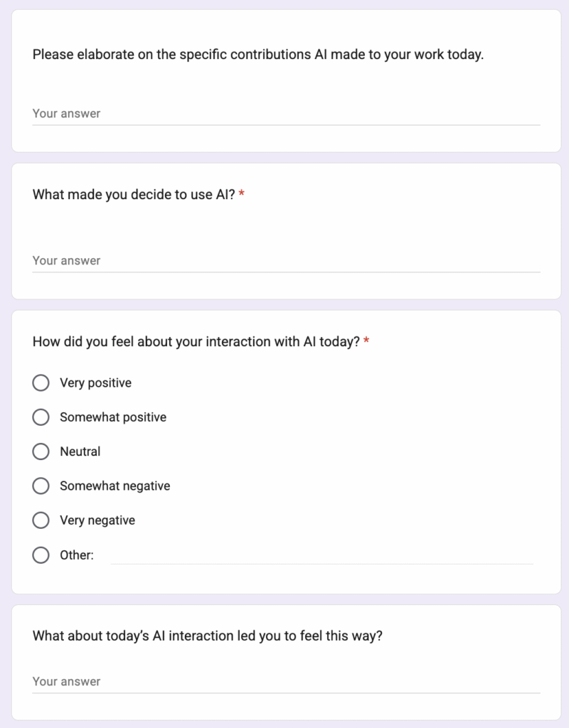Click the "Other:" label text
The width and height of the screenshot is (569, 728).
[x=77, y=555]
